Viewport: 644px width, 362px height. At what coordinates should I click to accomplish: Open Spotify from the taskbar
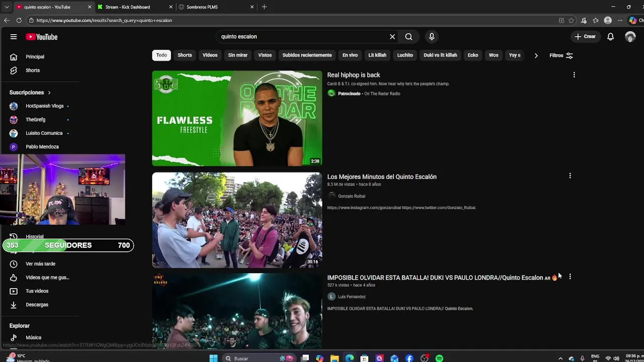(439, 358)
